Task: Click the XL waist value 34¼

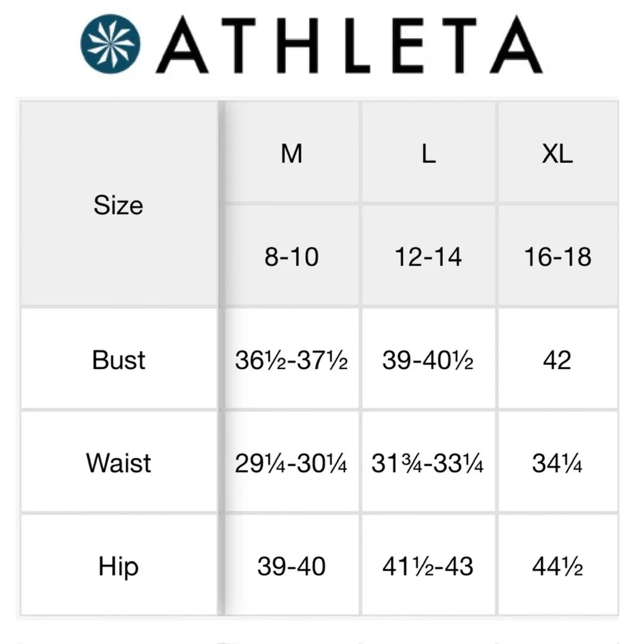Action: coord(557,464)
